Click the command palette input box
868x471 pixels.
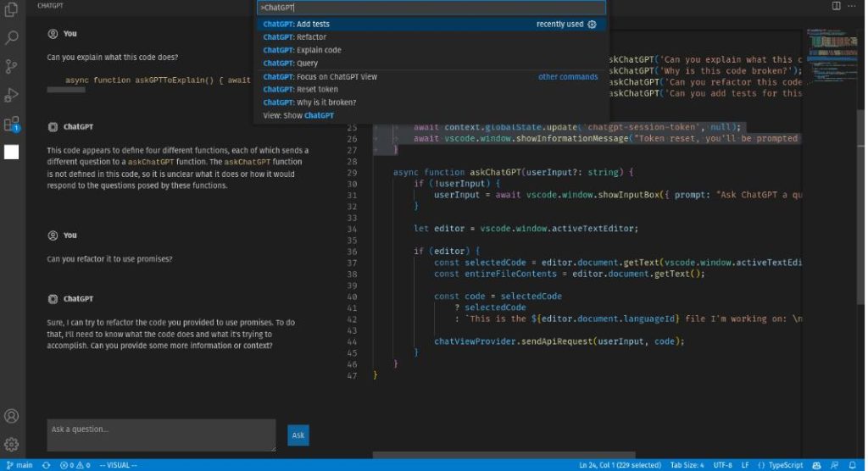pyautogui.click(x=431, y=8)
